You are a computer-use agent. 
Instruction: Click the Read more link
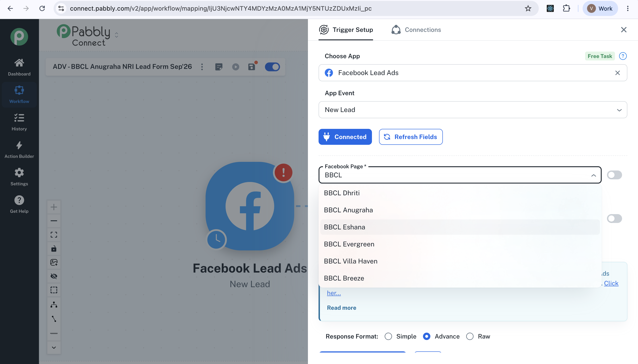pos(342,308)
